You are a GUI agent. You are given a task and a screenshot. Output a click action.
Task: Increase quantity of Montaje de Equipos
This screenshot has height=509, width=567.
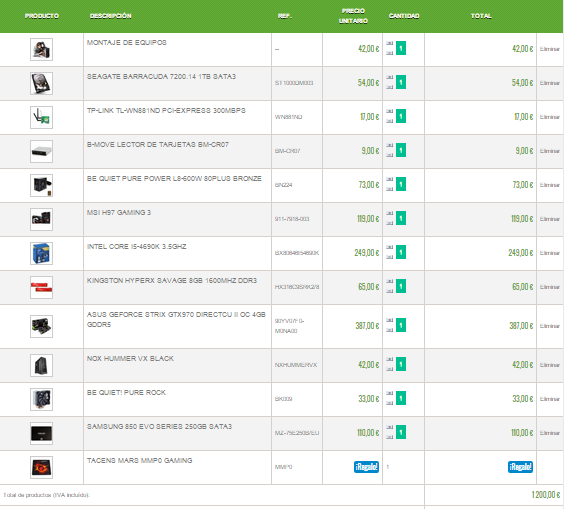point(389,43)
